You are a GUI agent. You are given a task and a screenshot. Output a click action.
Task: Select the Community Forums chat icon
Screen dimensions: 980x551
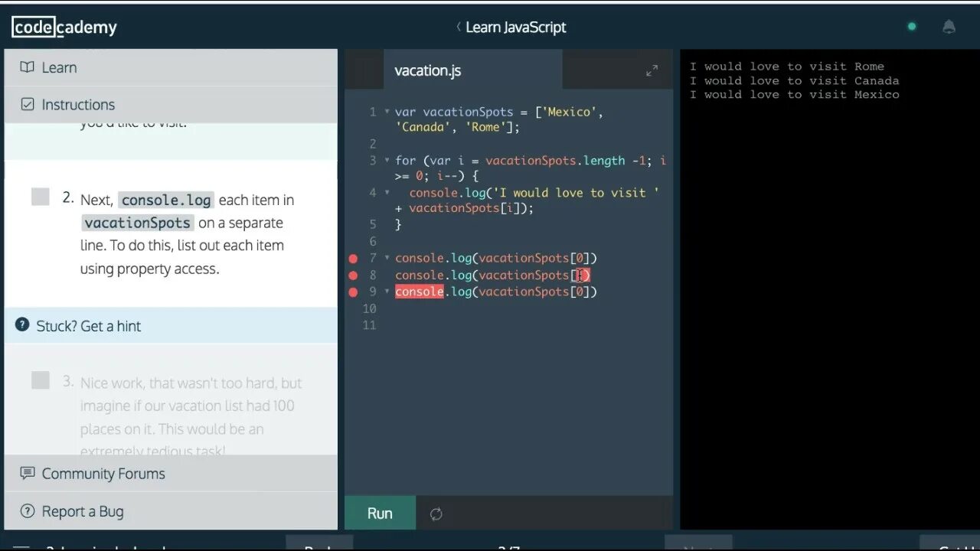[x=28, y=473]
